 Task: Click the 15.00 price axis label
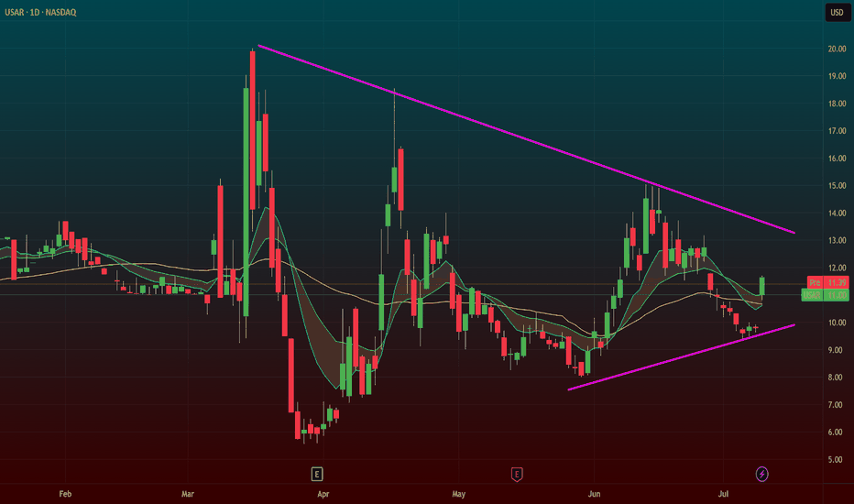click(x=837, y=186)
